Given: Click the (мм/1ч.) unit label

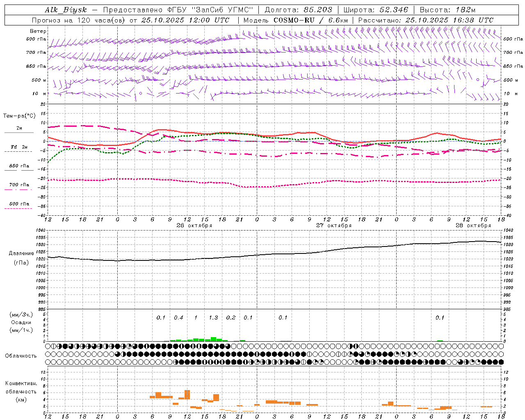Looking at the screenshot, I should (21, 330).
